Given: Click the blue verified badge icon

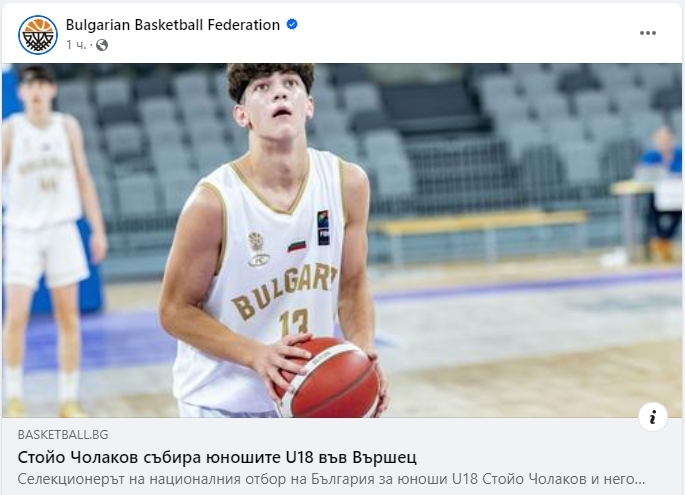Looking at the screenshot, I should (292, 24).
